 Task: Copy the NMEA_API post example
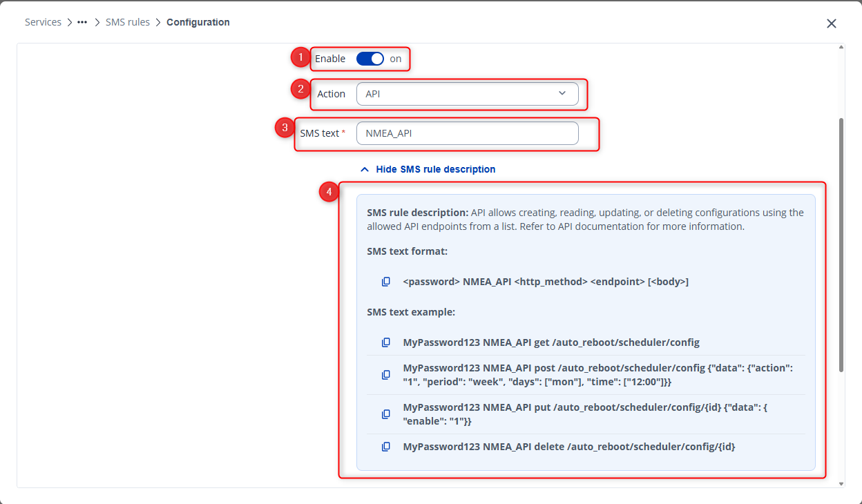[x=386, y=375]
